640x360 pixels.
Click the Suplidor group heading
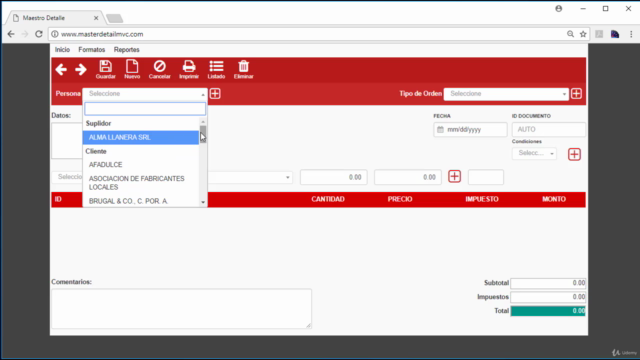coord(98,123)
